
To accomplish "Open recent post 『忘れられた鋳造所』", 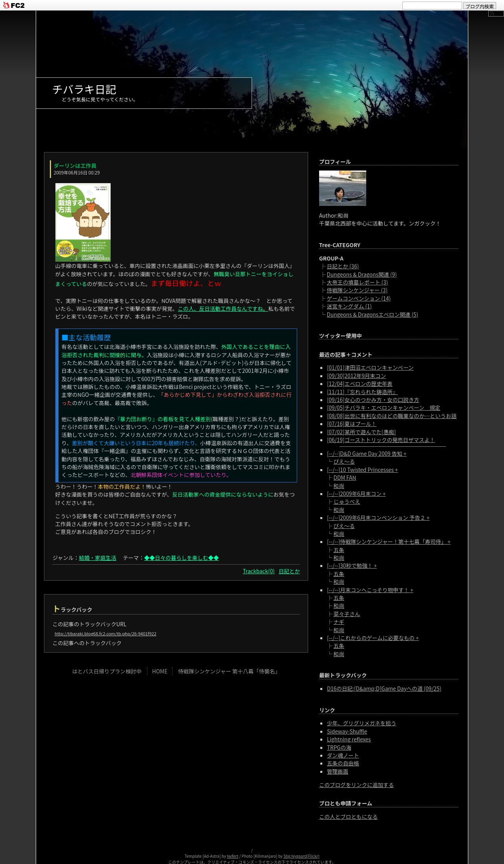I will click(362, 392).
